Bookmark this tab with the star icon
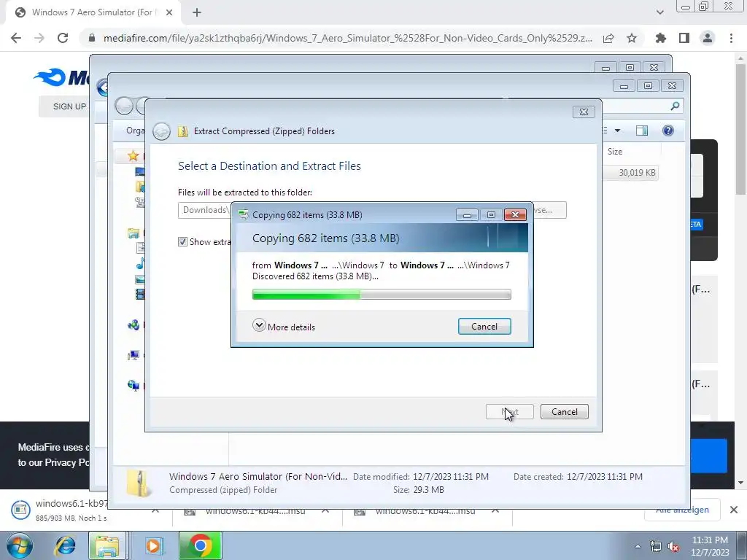Screen dimensions: 747x560 (x=632, y=38)
